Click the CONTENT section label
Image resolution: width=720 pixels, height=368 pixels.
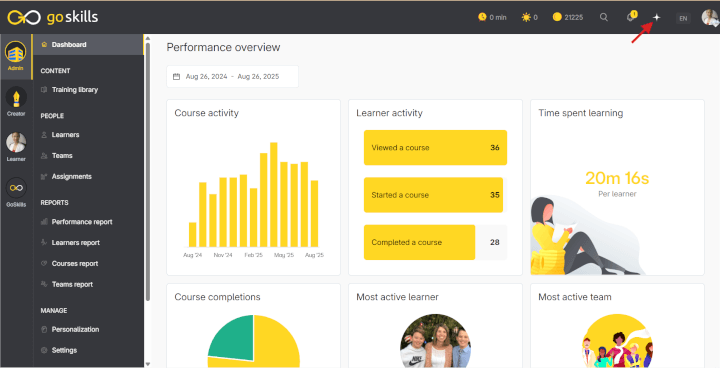coord(56,71)
